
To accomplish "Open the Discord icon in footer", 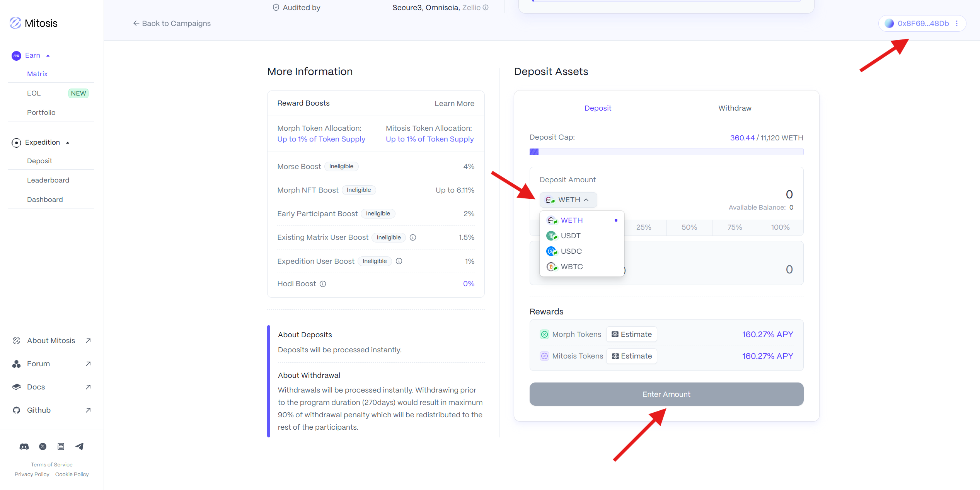I will click(24, 447).
